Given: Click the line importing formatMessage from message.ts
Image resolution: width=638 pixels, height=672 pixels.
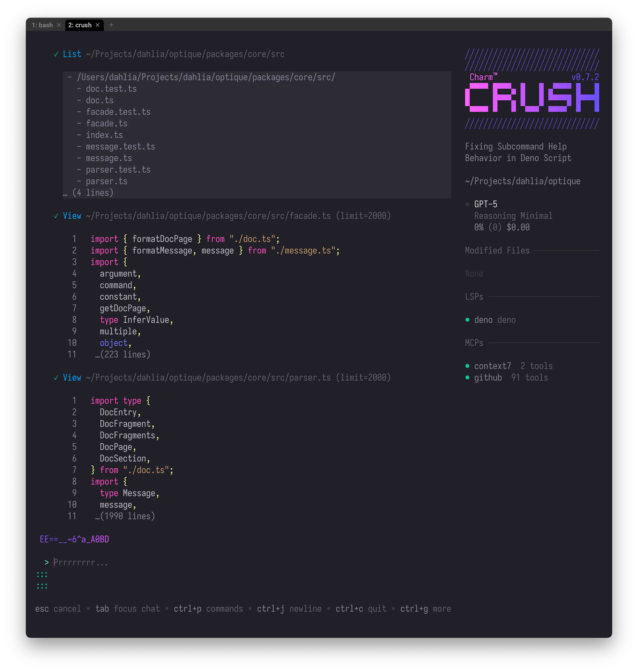Looking at the screenshot, I should (x=215, y=251).
